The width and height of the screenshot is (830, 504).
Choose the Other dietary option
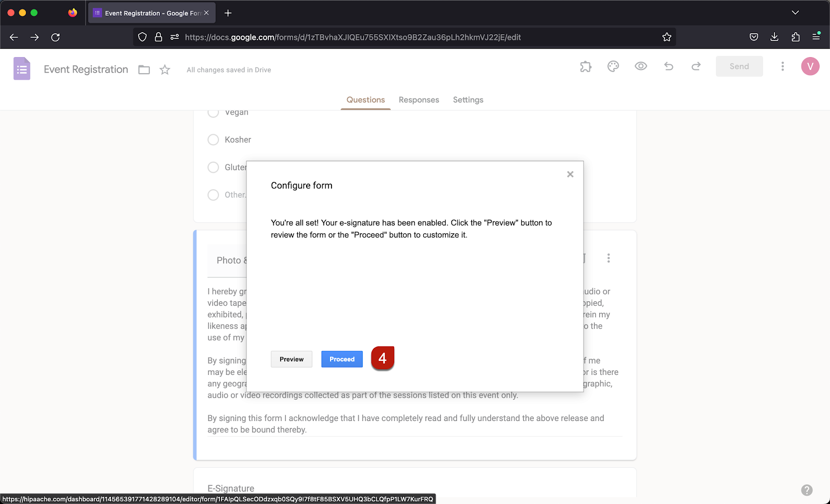[x=213, y=195]
